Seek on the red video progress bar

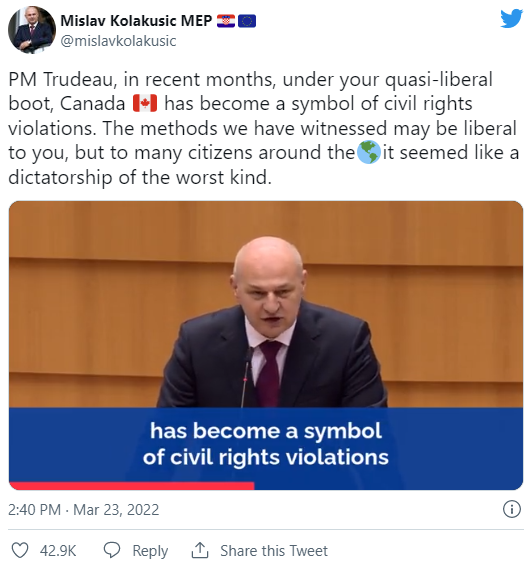click(x=132, y=486)
